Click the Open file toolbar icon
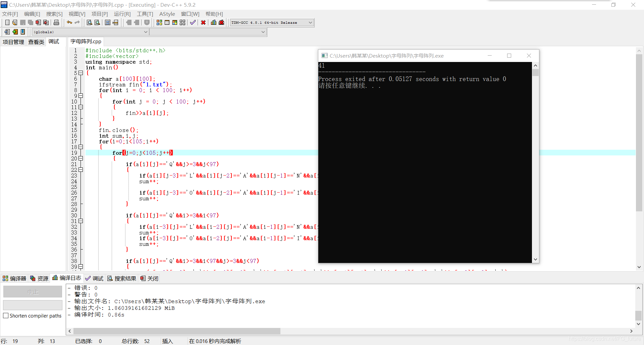This screenshot has width=644, height=345. (x=15, y=22)
